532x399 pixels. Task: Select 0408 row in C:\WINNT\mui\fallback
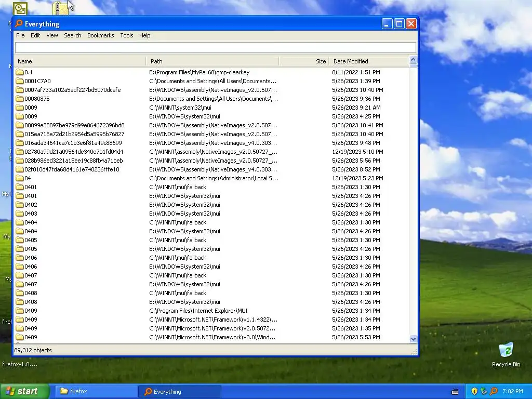(x=212, y=293)
